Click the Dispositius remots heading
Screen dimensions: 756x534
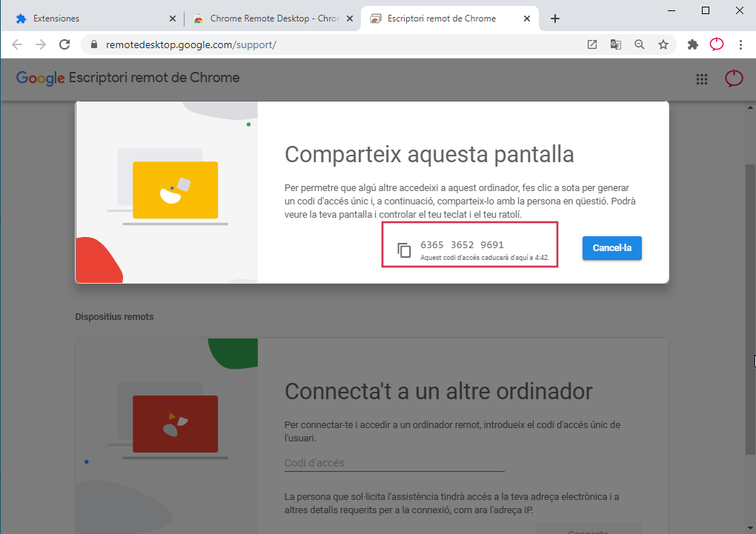114,317
